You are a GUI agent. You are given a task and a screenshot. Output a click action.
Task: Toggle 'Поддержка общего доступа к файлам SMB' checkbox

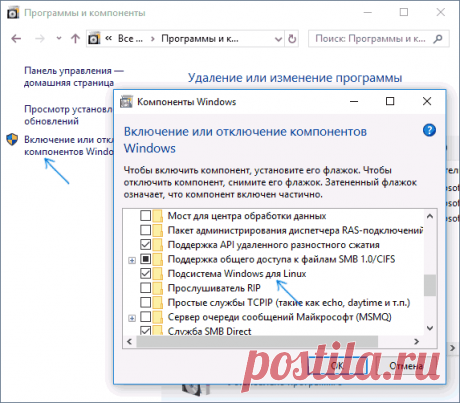point(145,259)
